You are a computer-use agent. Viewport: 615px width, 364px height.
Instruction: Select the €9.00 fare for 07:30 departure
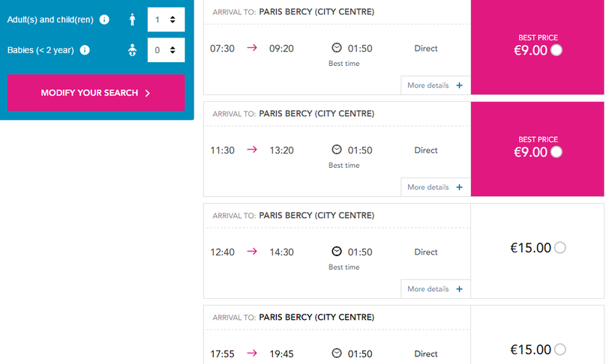click(x=556, y=50)
